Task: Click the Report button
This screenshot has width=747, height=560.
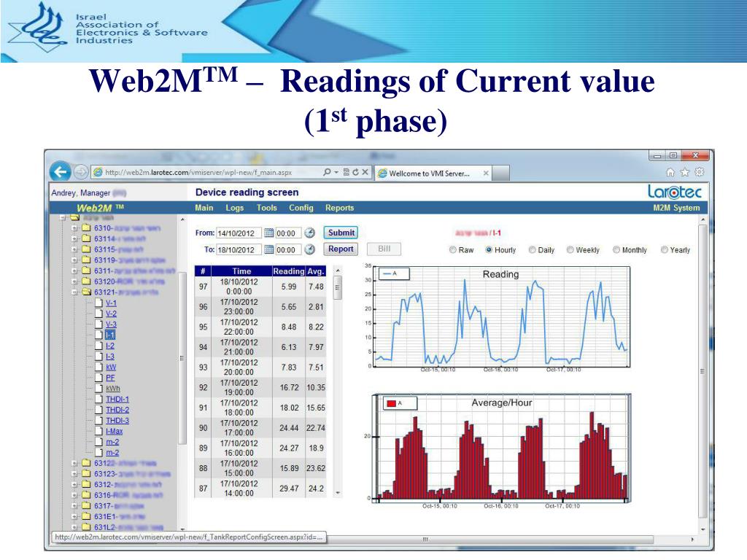Action: 341,249
